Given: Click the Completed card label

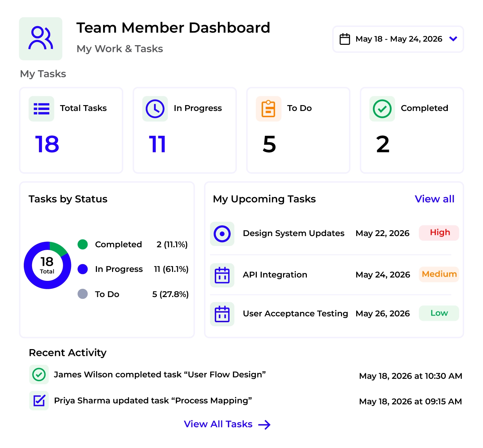Looking at the screenshot, I should [x=424, y=108].
